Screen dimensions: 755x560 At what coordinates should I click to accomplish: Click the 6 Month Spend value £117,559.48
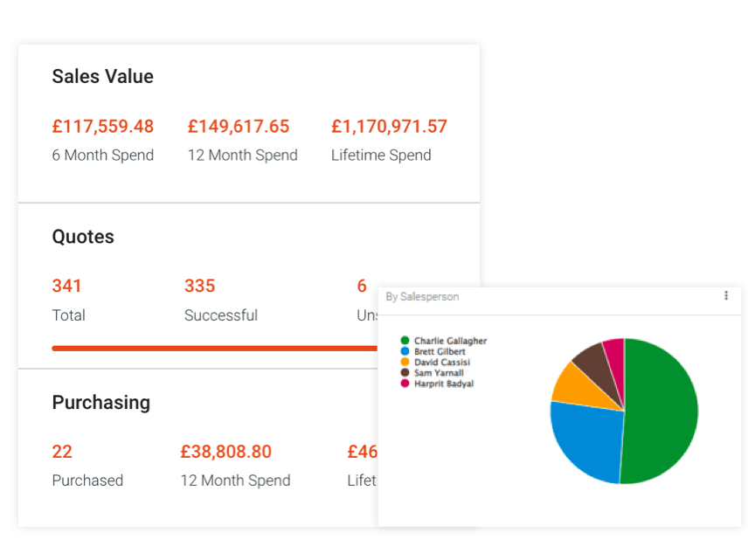point(102,127)
